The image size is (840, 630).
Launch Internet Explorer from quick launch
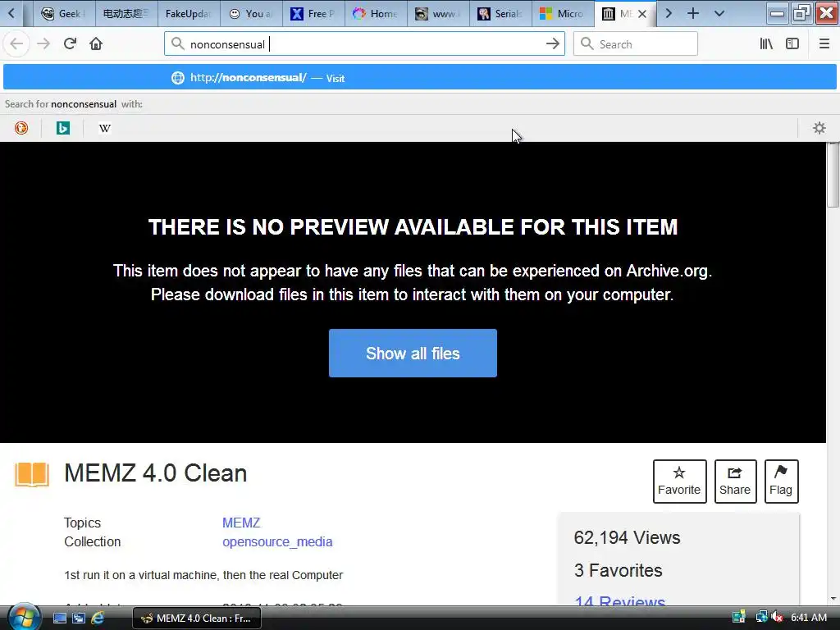pos(98,619)
